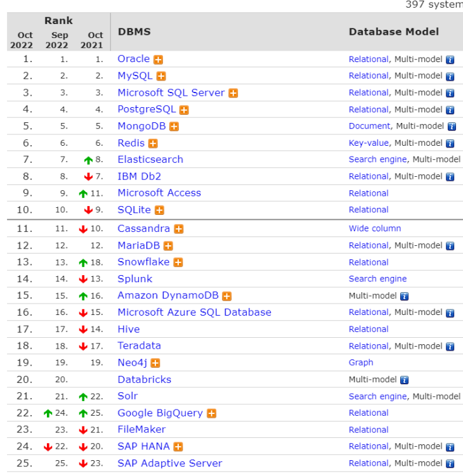Open the Teradata database link
Screen dimensions: 463x476
[139, 345]
